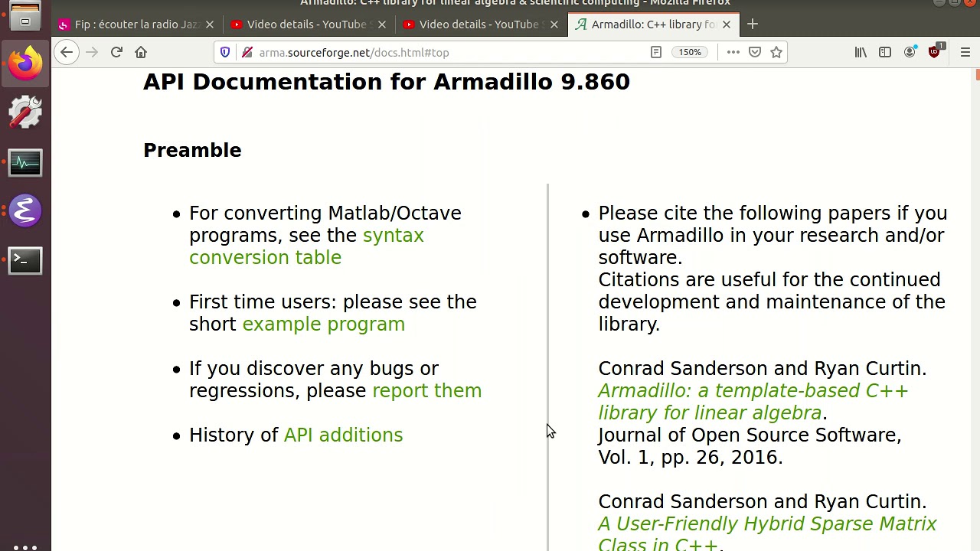
Task: Open Terminal from the dock
Action: coord(25,260)
